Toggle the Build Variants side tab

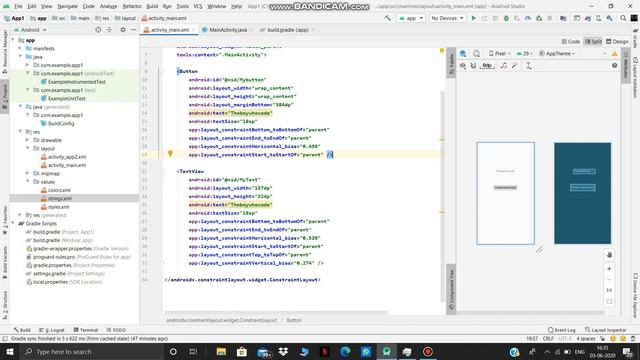point(4,262)
